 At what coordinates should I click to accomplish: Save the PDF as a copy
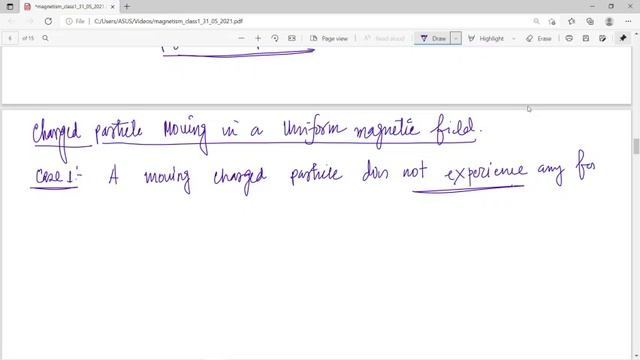602,38
